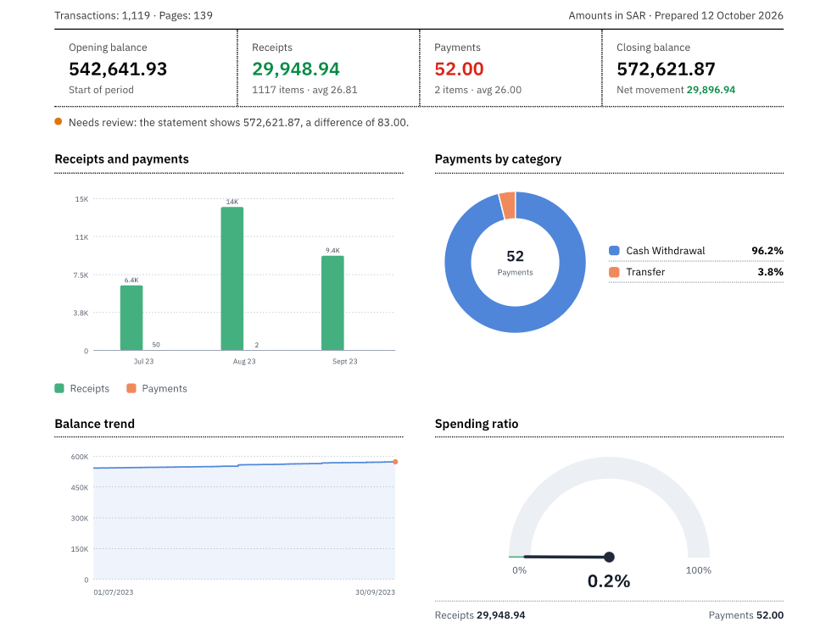Click the 'Needs review' difference message

click(x=238, y=122)
